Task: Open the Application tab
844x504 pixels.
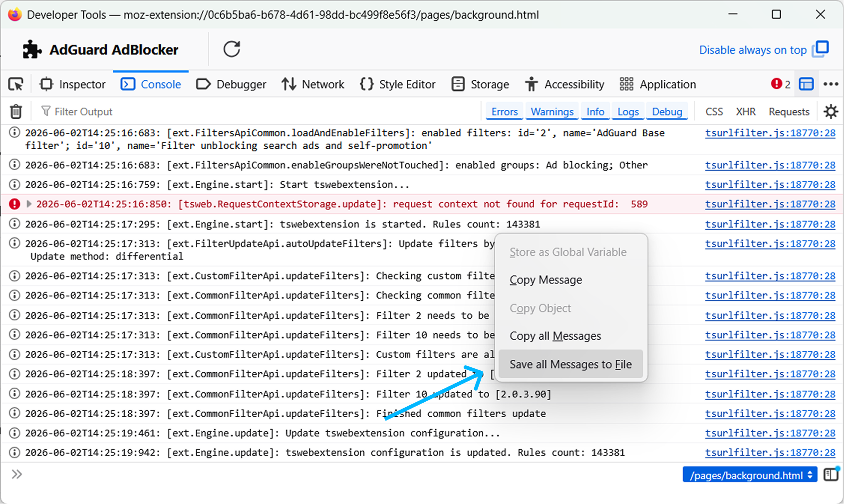Action: coord(658,84)
